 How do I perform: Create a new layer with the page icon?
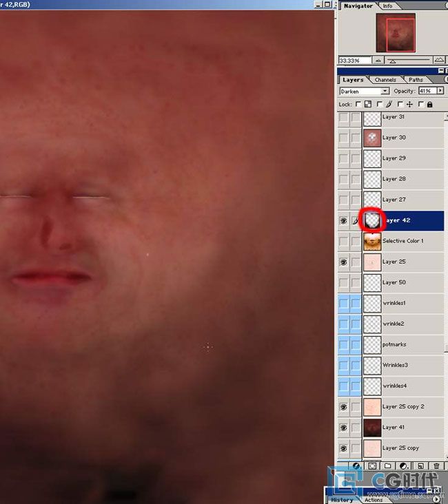(420, 466)
